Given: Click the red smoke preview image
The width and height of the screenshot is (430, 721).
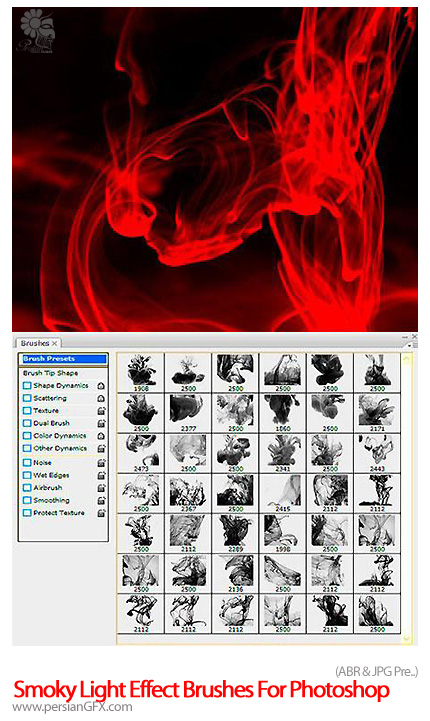Looking at the screenshot, I should coord(215,169).
